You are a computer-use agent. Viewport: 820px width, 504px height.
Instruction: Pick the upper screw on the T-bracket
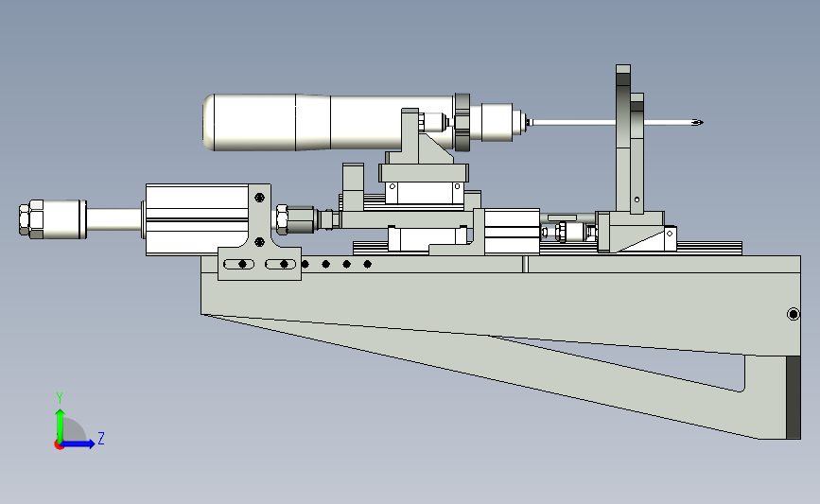(x=259, y=198)
